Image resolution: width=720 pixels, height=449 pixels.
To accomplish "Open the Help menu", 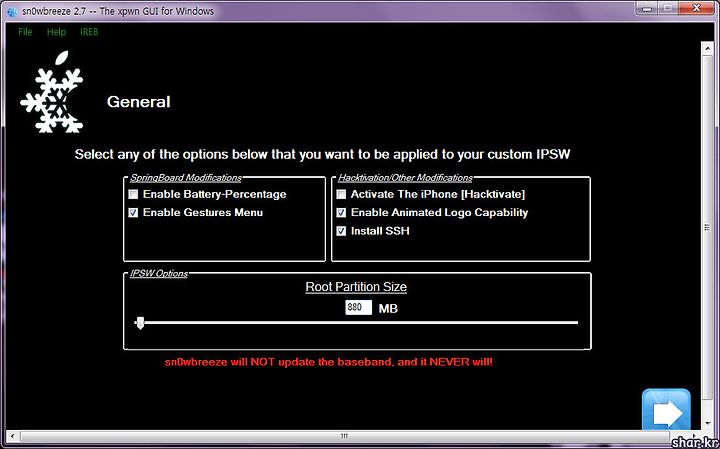I will coord(56,32).
